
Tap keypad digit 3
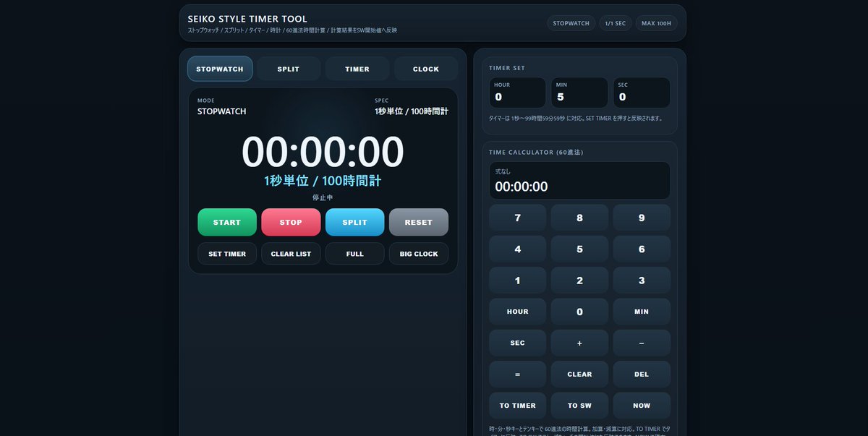coord(642,281)
